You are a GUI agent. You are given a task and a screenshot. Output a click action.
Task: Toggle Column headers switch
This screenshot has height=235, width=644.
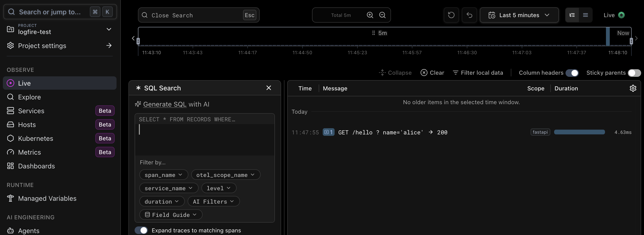[x=572, y=73]
